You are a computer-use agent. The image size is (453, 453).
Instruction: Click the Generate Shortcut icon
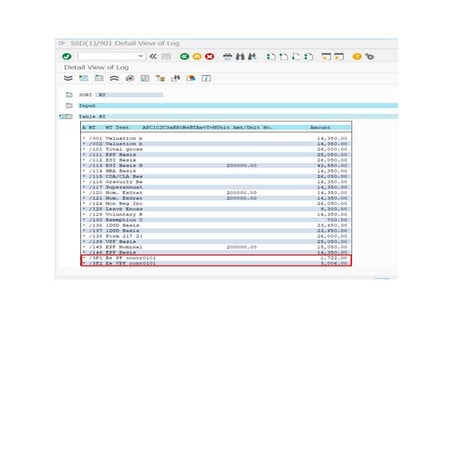click(339, 57)
